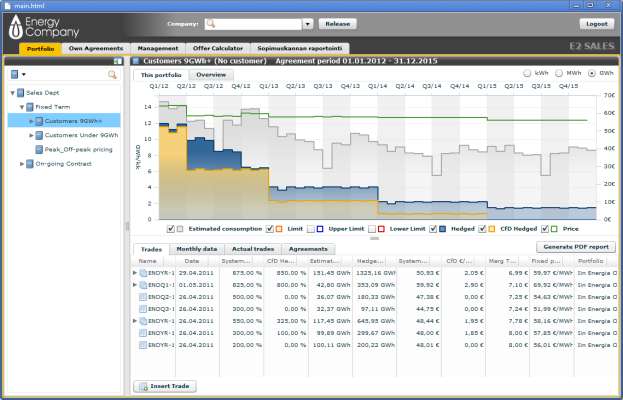Image resolution: width=623 pixels, height=400 pixels.
Task: Click the portfolio icon in the chart header bar
Action: click(136, 61)
